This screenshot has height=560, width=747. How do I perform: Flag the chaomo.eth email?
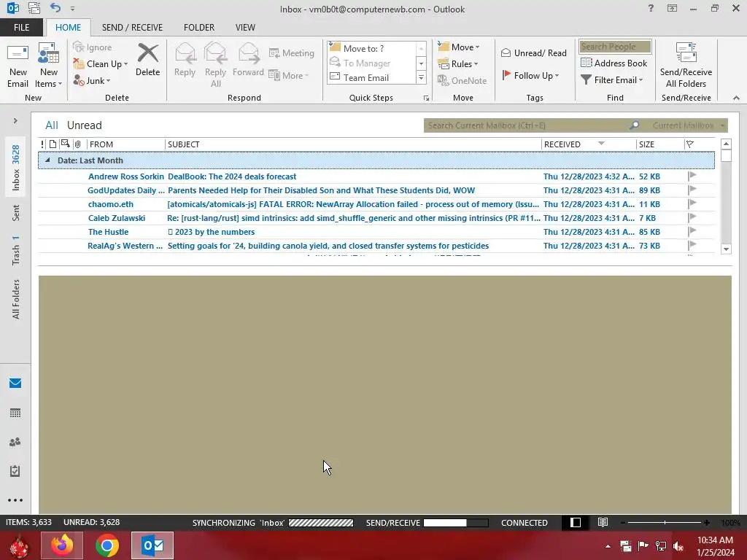click(x=692, y=204)
